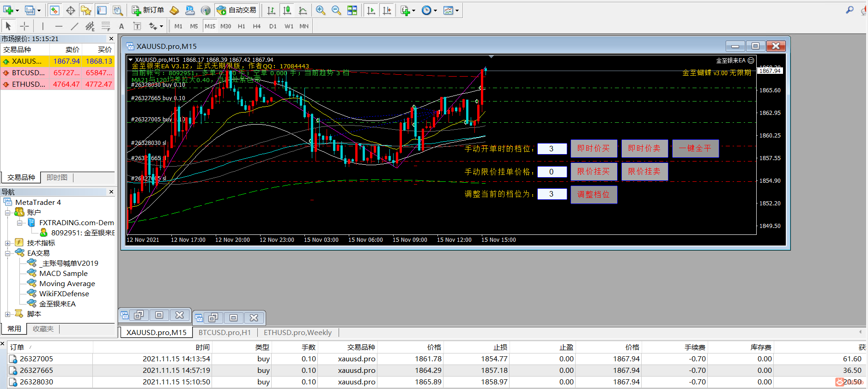Open the signals radar icon
The width and height of the screenshot is (868, 389).
[x=206, y=10]
